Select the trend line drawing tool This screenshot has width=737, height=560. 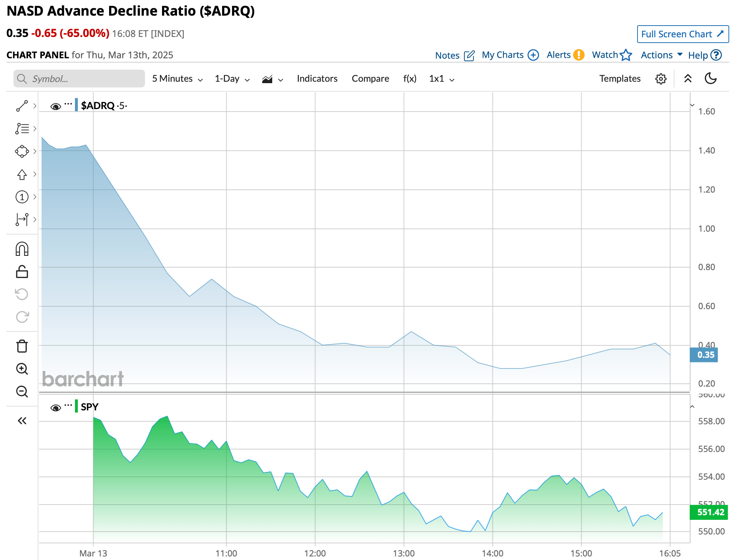[22, 106]
